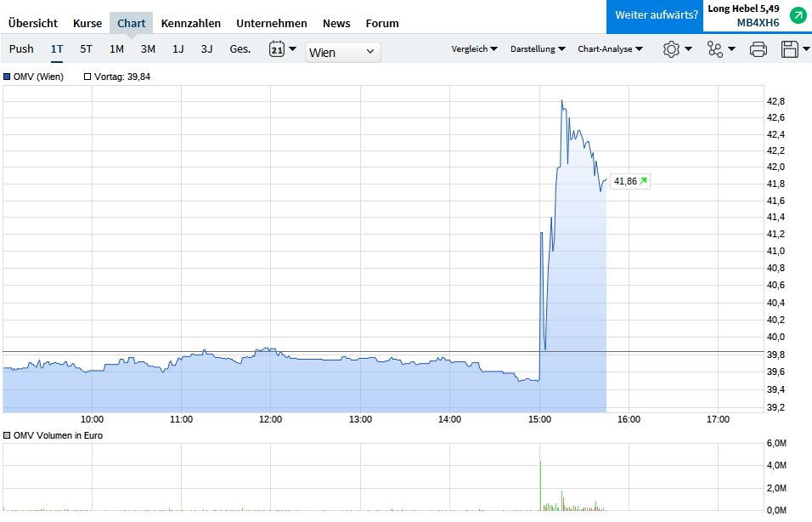Toggle the Vortag 39,84 legend box

coord(87,77)
